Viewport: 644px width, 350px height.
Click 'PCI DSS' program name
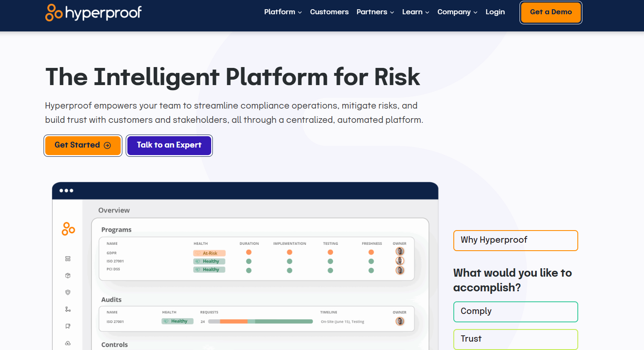(113, 269)
